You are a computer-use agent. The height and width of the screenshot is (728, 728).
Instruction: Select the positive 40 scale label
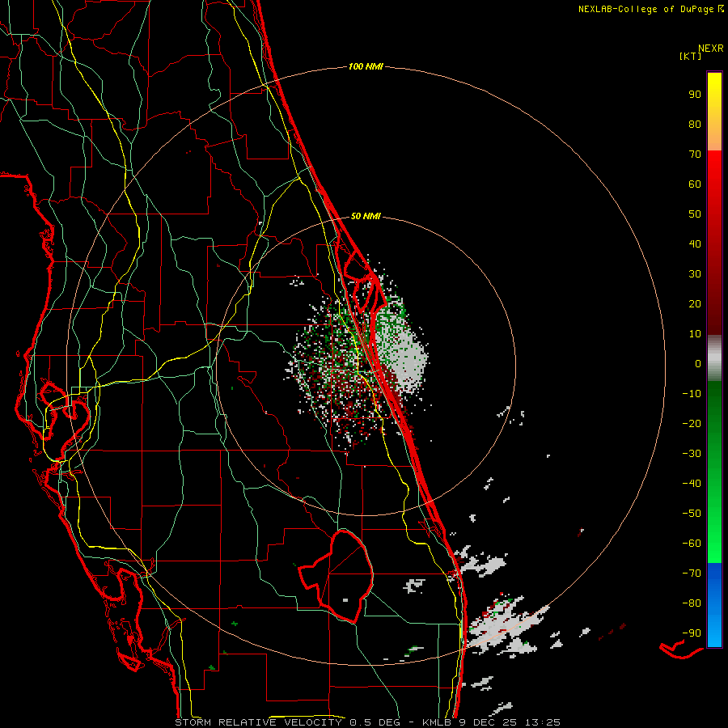[x=695, y=243]
